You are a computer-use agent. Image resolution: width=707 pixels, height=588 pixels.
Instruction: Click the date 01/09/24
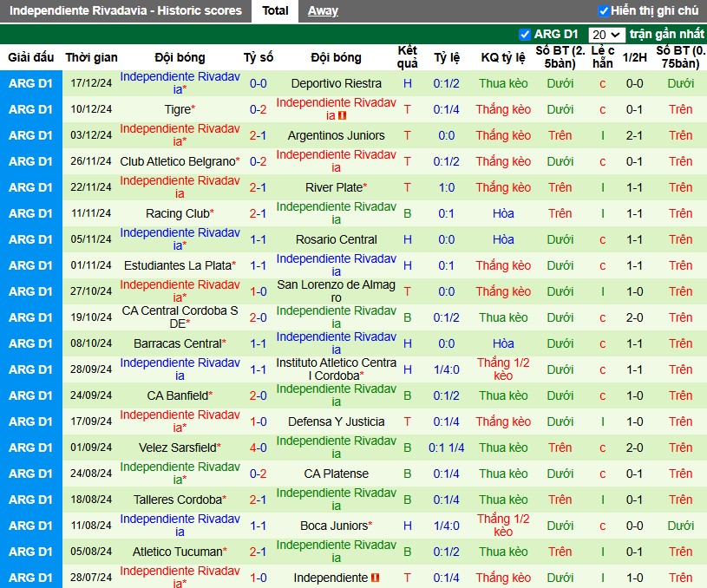click(91, 448)
